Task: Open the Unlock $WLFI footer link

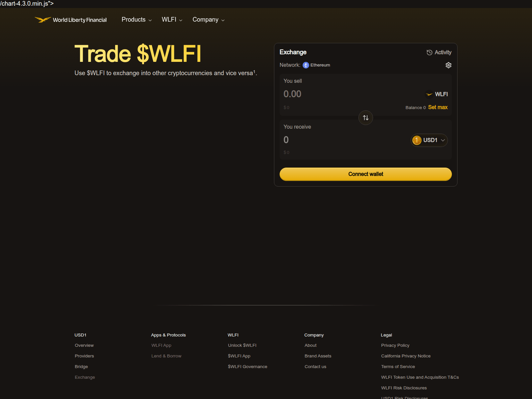Action: (x=242, y=345)
